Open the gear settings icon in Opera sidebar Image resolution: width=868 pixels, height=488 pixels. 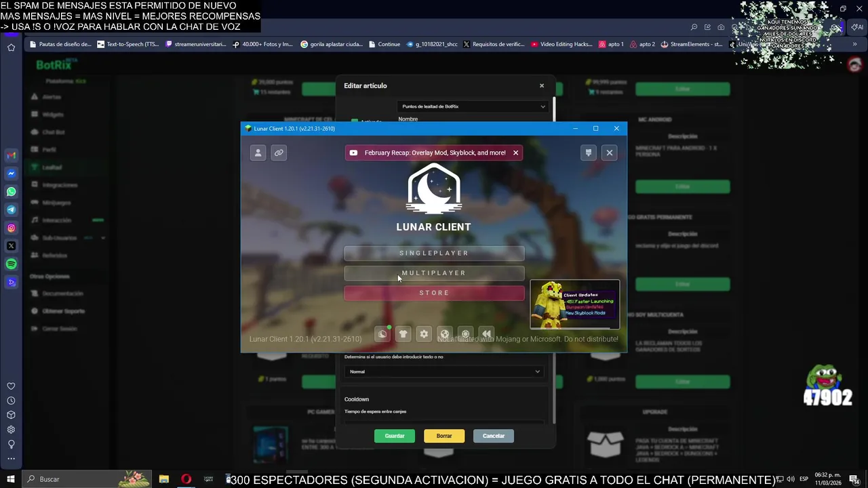11,430
